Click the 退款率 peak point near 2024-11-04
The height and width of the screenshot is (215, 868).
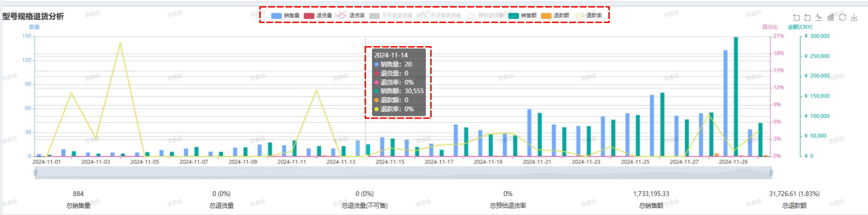pyautogui.click(x=120, y=44)
